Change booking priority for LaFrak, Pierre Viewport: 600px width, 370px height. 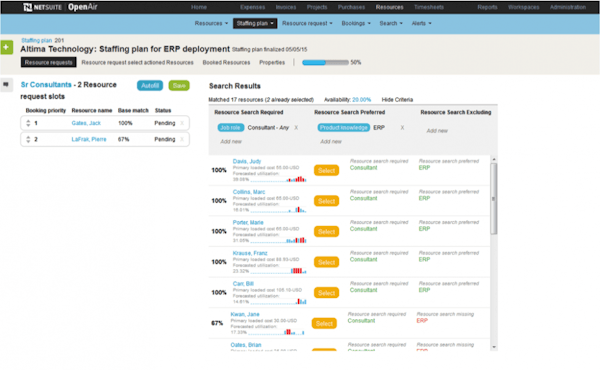(28, 139)
